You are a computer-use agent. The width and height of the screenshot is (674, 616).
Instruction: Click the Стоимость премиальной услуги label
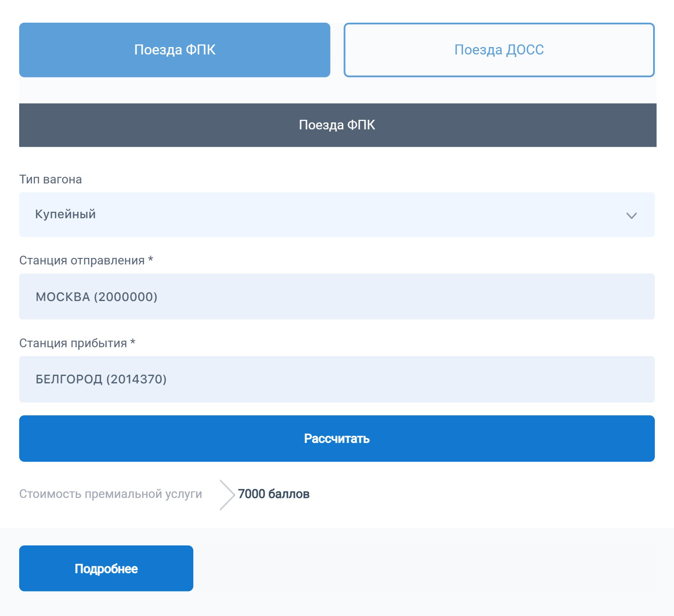(111, 494)
